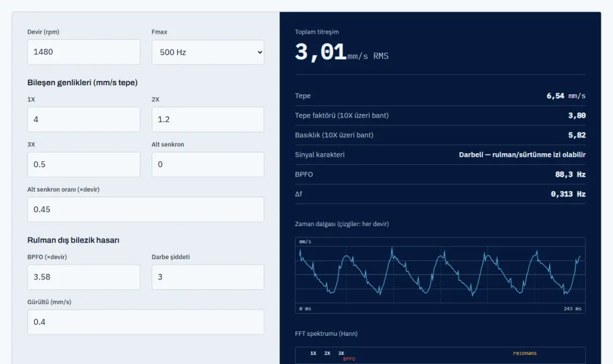Click the Sinyal karakteri result row
Image resolution: width=613 pixels, height=364 pixels.
440,155
